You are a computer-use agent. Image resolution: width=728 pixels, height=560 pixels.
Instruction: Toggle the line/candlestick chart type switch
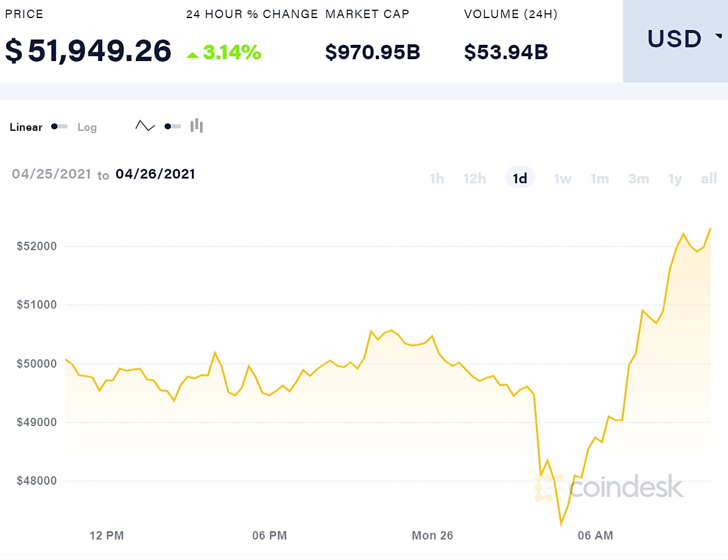172,126
